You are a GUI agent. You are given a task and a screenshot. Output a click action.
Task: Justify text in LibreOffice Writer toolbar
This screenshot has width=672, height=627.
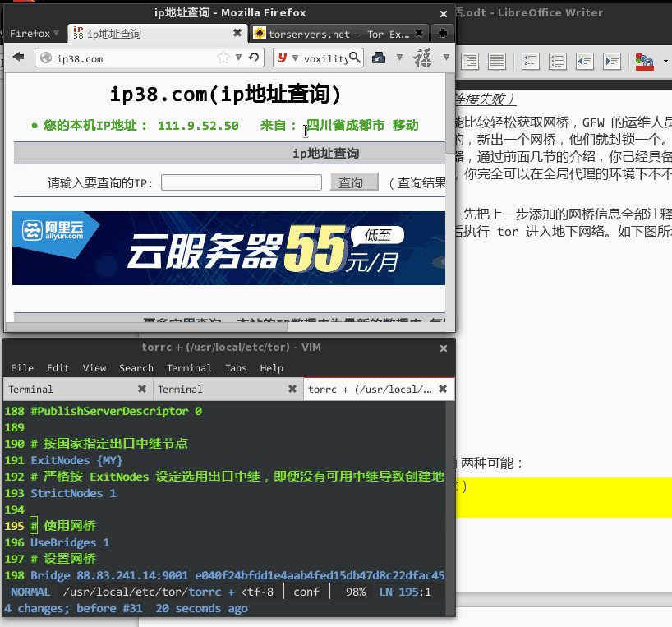tap(497, 62)
